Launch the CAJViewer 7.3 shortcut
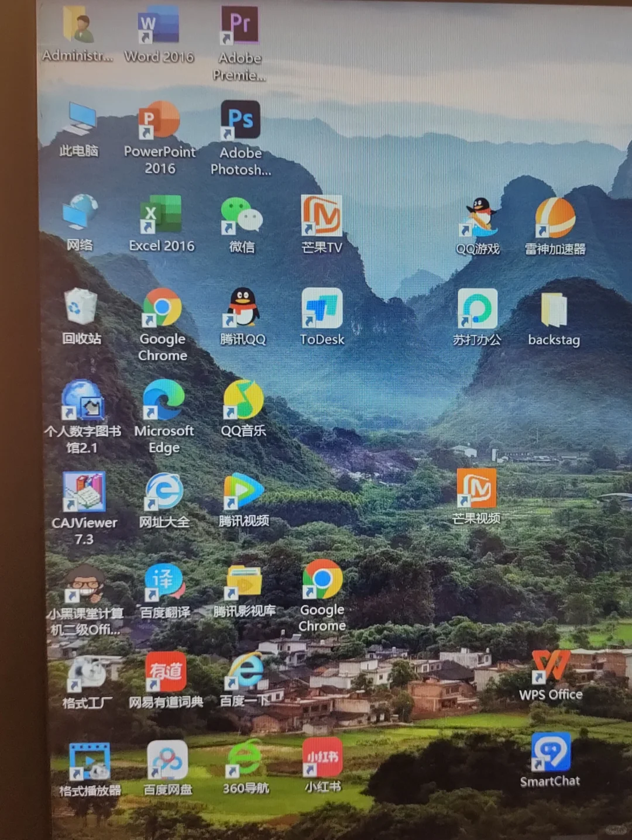The height and width of the screenshot is (840, 632). 84,492
